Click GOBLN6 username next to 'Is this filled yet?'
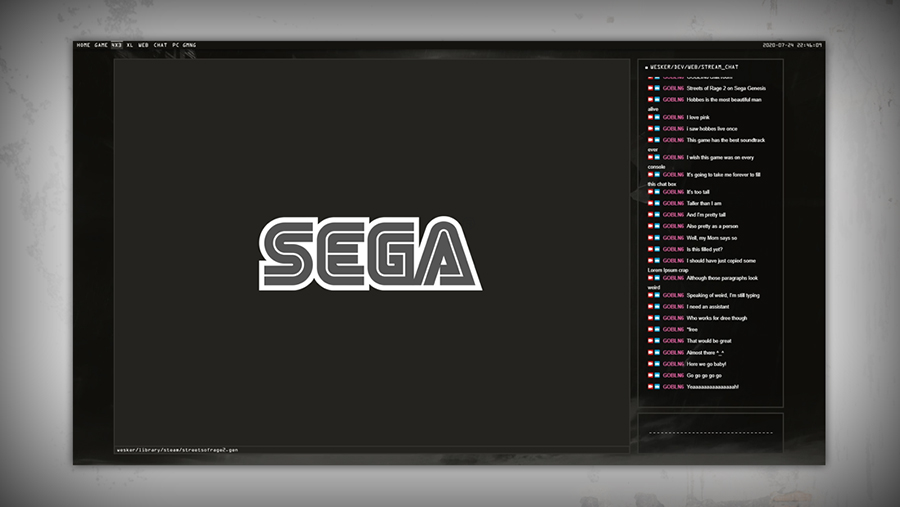The width and height of the screenshot is (900, 507). click(673, 249)
